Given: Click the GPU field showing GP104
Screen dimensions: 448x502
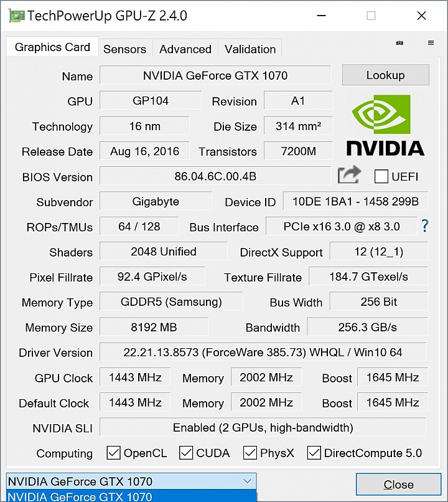Looking at the screenshot, I should [x=151, y=100].
